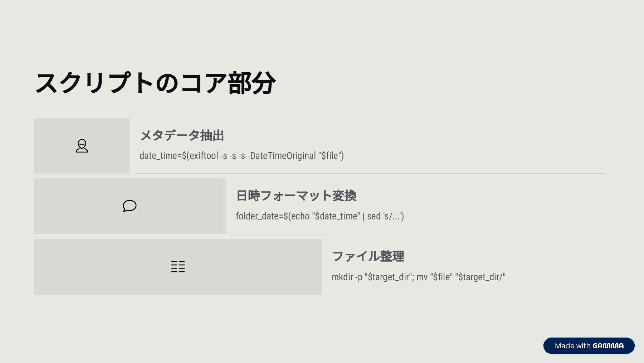Viewport: 644px width, 363px height.
Task: Click the divider line below the exiftool command
Action: click(x=370, y=173)
